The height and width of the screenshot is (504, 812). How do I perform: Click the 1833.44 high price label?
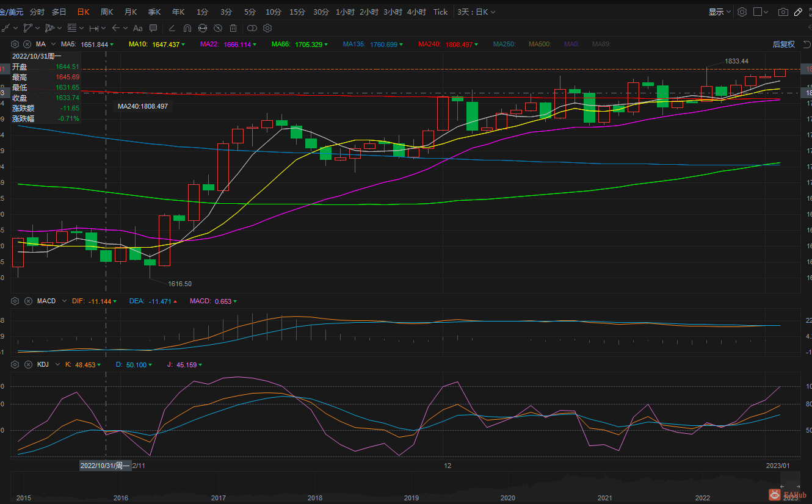[x=736, y=61]
